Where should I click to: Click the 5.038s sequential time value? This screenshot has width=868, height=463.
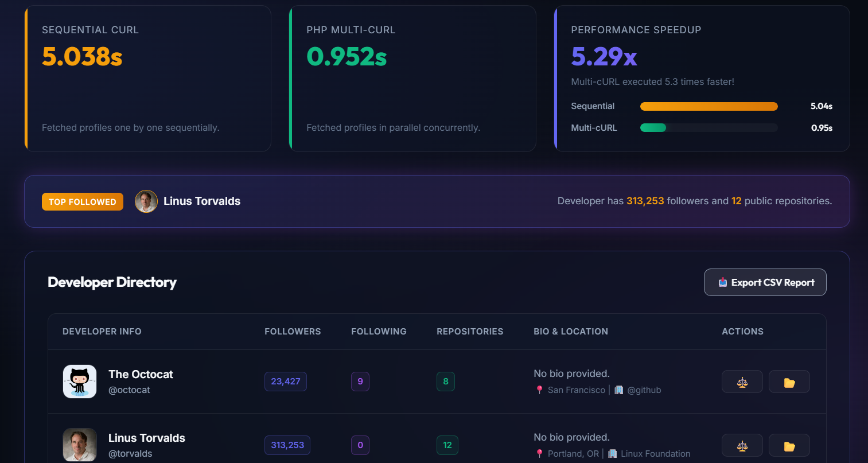(x=82, y=56)
